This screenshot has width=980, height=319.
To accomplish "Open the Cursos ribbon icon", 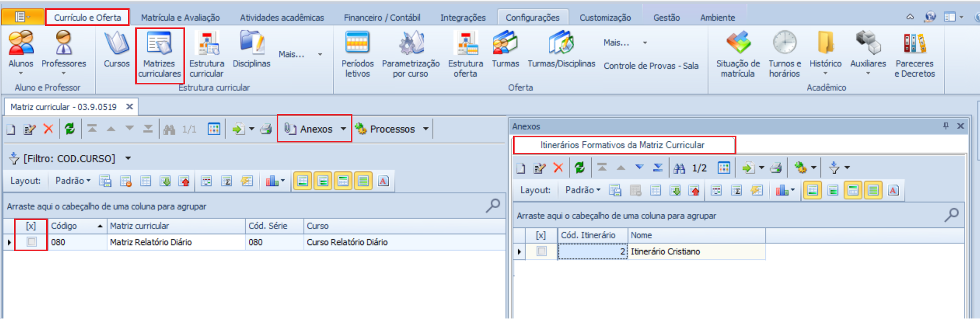I will click(117, 49).
